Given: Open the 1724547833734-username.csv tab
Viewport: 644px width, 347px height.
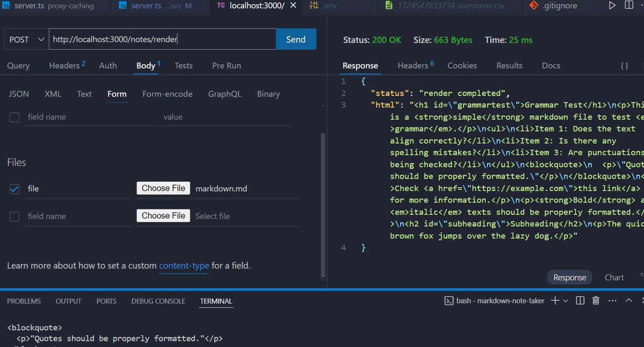Looking at the screenshot, I should (x=449, y=6).
